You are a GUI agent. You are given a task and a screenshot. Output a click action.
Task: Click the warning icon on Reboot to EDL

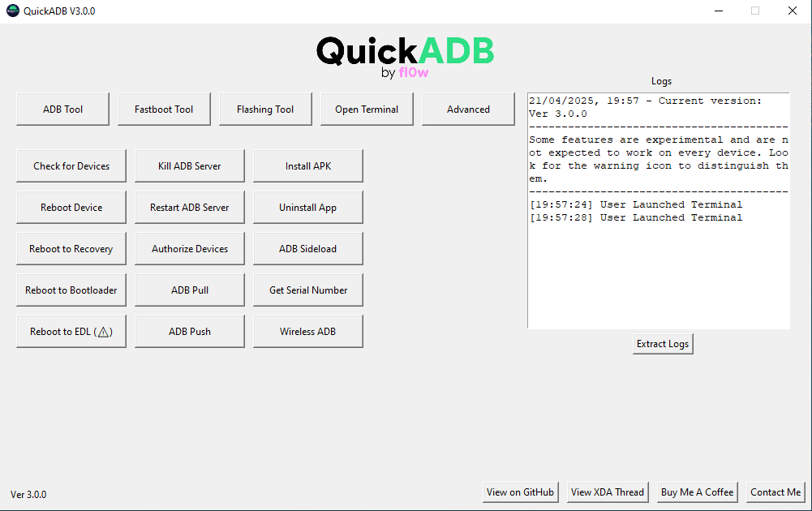click(x=103, y=331)
